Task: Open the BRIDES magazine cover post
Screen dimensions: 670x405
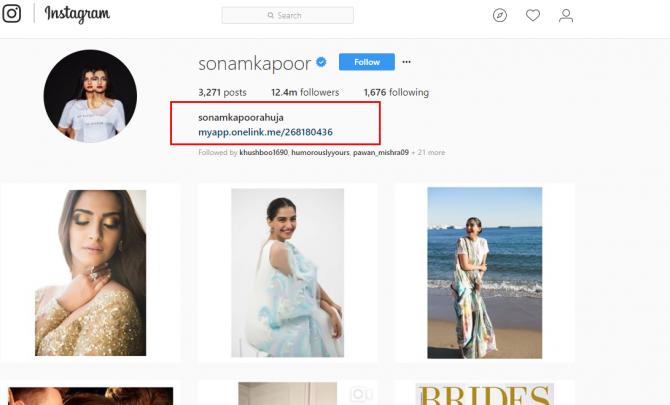Action: pyautogui.click(x=485, y=394)
